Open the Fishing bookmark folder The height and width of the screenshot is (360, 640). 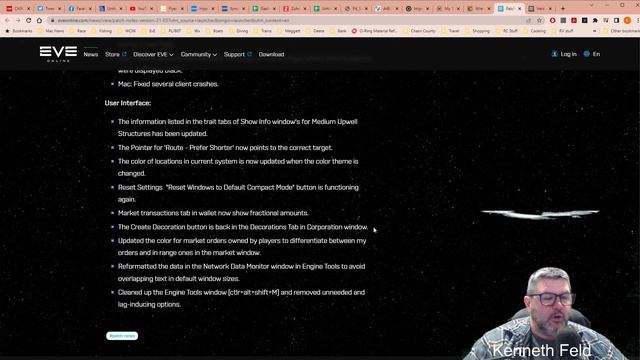pyautogui.click(x=102, y=31)
